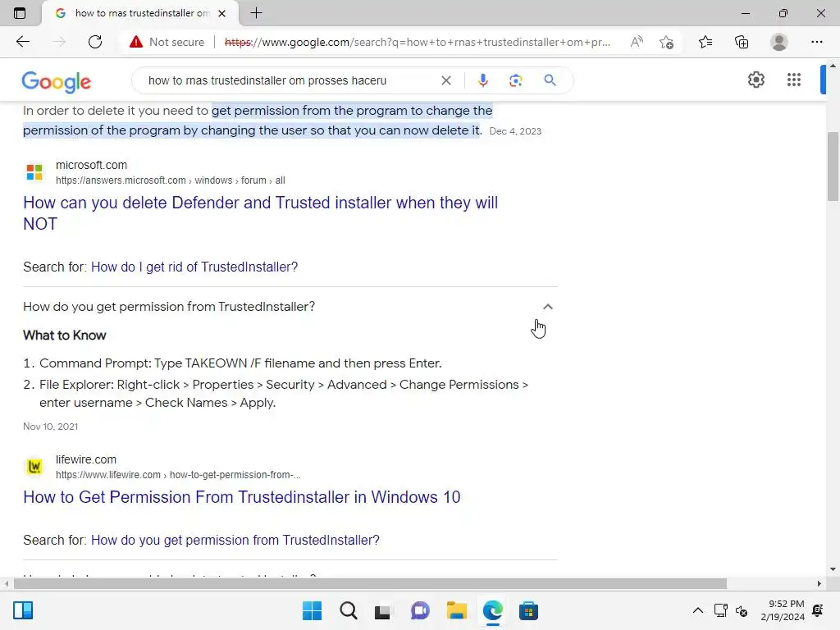Go back to previous page

22,42
